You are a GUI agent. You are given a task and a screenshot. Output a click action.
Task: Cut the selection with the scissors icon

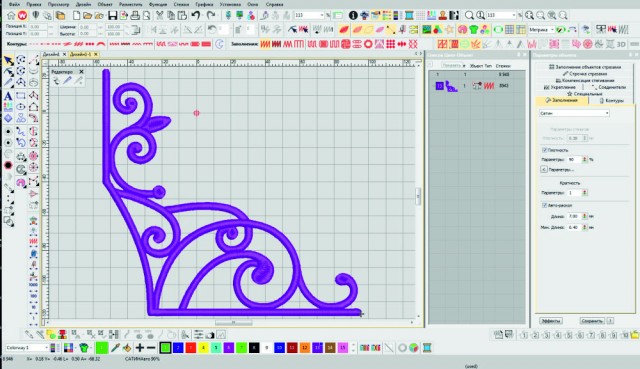[160, 16]
